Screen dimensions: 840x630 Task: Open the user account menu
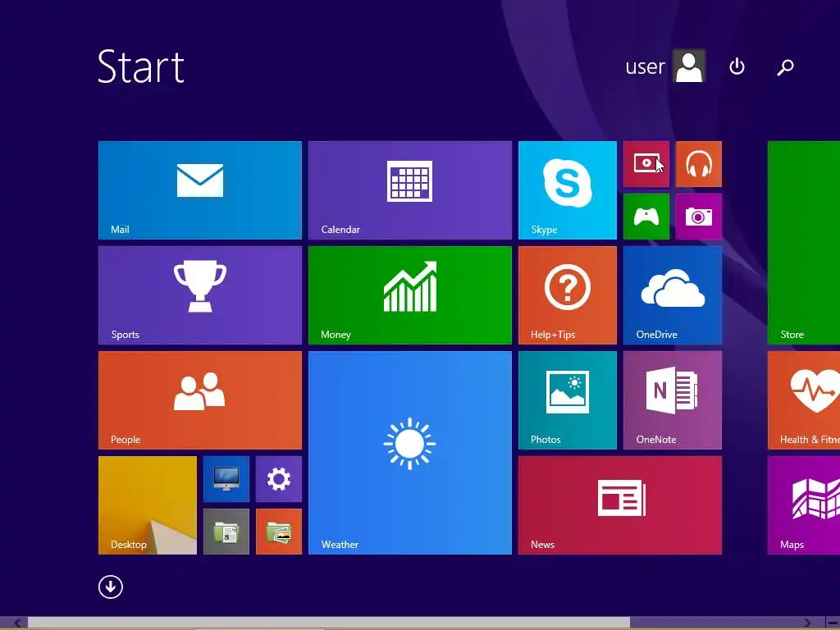[x=664, y=66]
